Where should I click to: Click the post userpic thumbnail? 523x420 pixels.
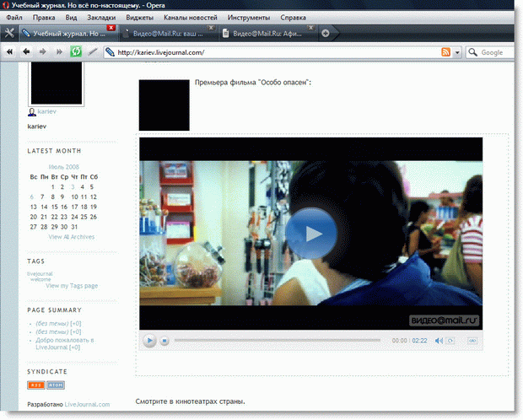tap(164, 105)
